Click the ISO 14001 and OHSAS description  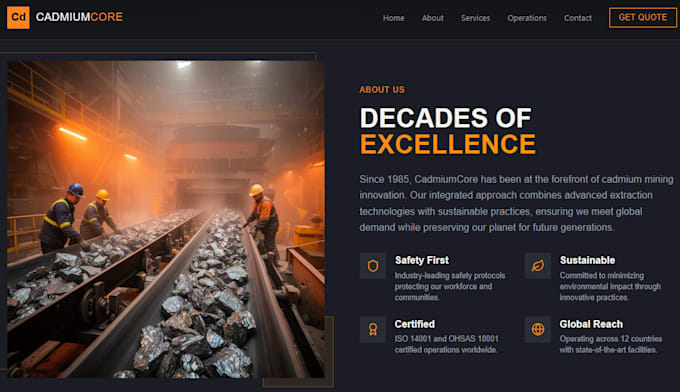pos(446,344)
